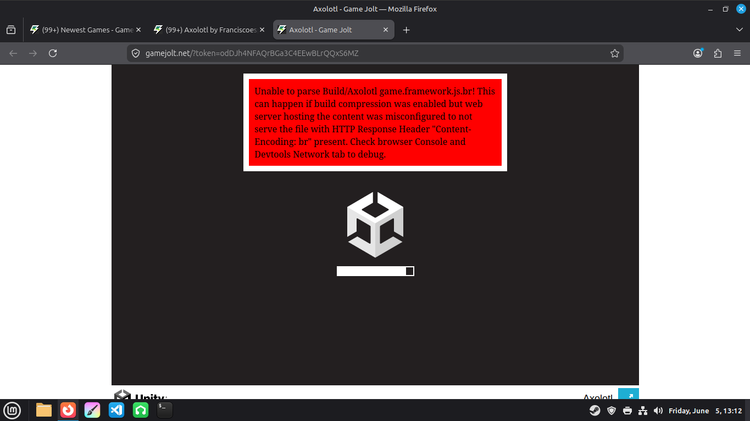Open the Firefox account icon
The height and width of the screenshot is (421, 750).
point(698,53)
